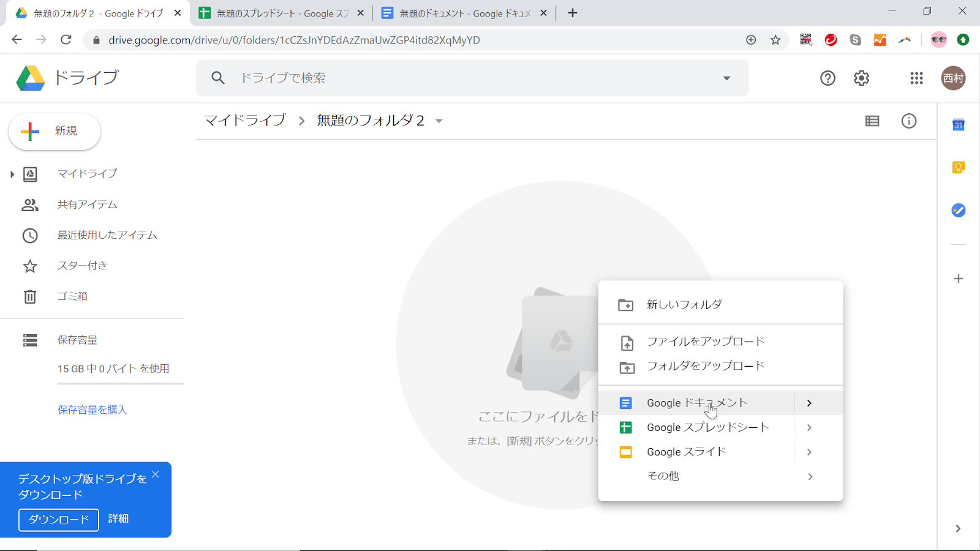Open Google Calendar in the side panel
This screenshot has height=551, width=980.
coord(959,125)
